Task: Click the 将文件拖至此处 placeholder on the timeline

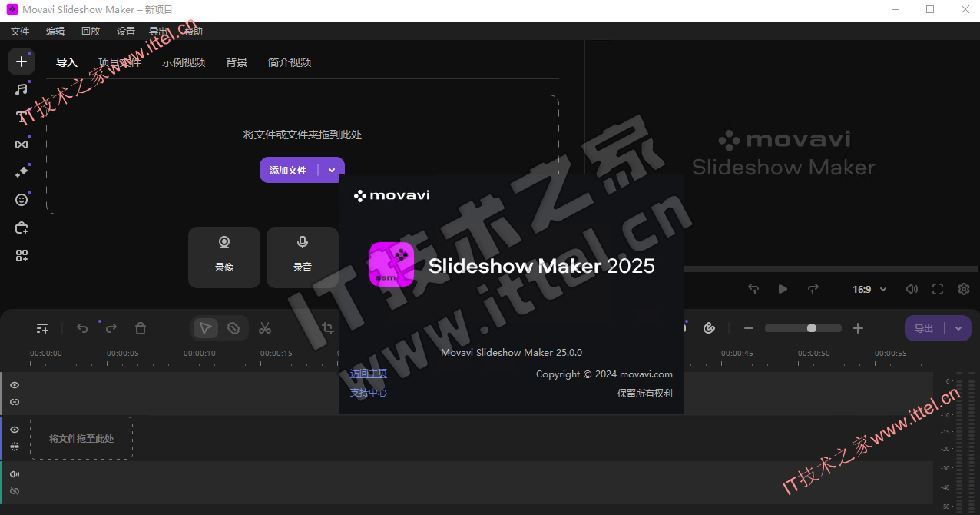Action: [81, 439]
